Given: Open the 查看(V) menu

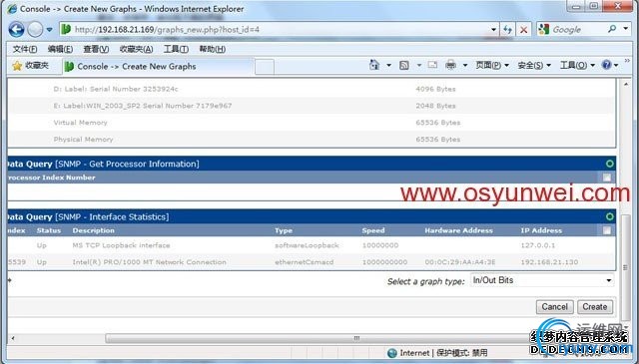Looking at the screenshot, I should click(x=96, y=49).
